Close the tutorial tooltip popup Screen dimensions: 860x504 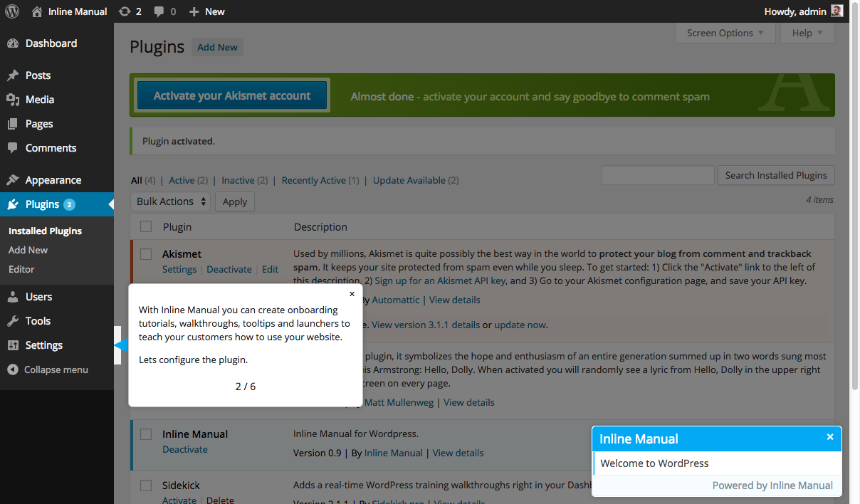352,293
